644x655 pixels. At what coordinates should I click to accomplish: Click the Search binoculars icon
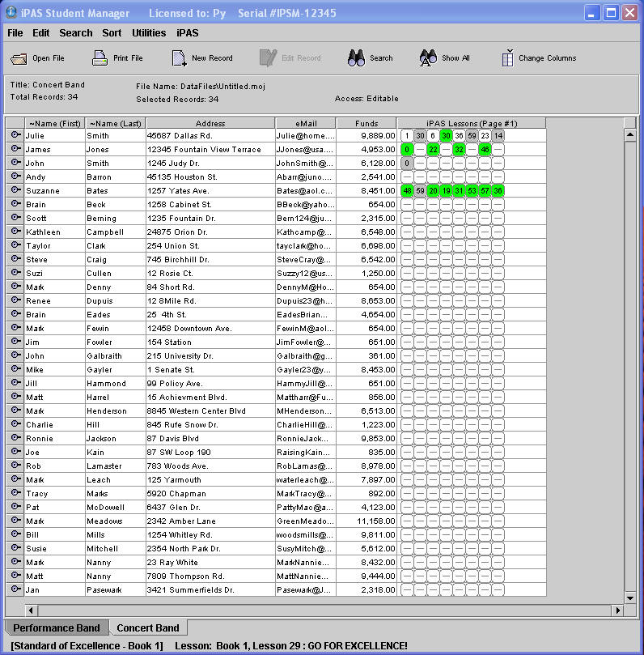tap(356, 58)
